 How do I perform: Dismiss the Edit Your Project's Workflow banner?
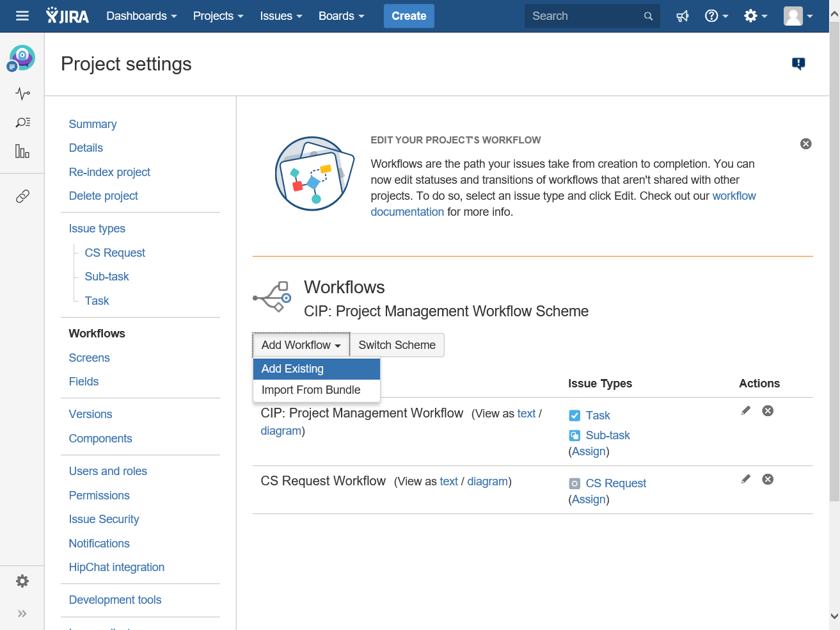click(806, 143)
